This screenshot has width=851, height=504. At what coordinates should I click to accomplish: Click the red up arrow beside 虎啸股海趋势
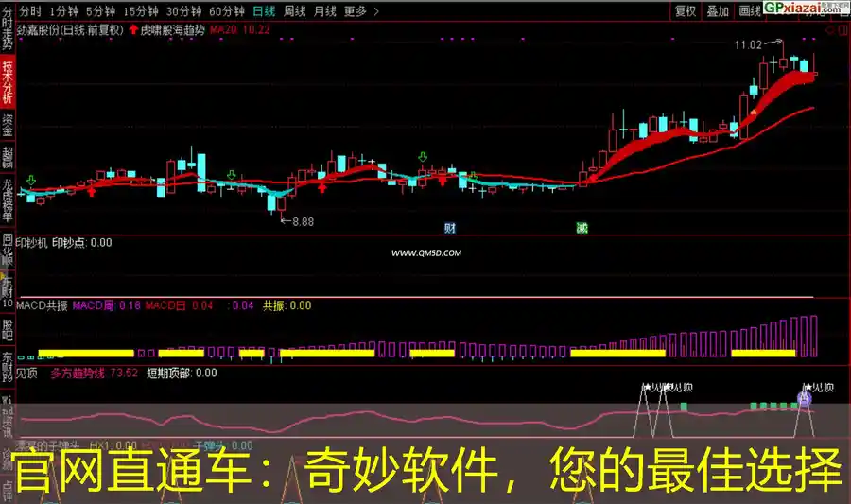pos(133,30)
